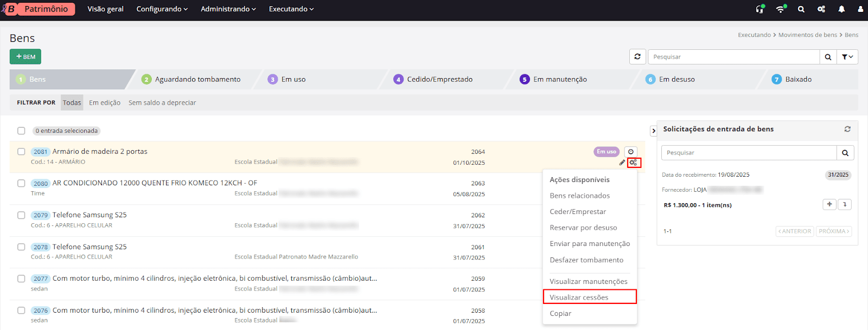This screenshot has height=330, width=868.
Task: Filter the list by Sem saldo a depreciar
Action: [162, 102]
